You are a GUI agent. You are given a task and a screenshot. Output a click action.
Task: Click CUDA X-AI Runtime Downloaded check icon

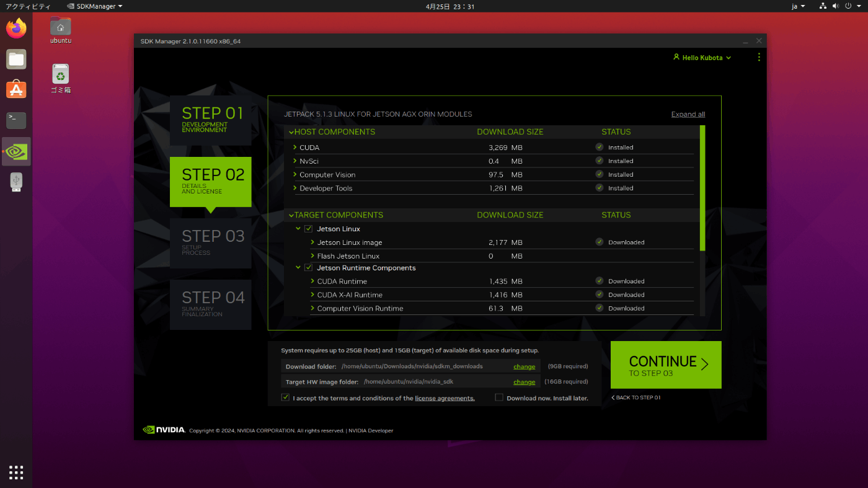point(600,295)
